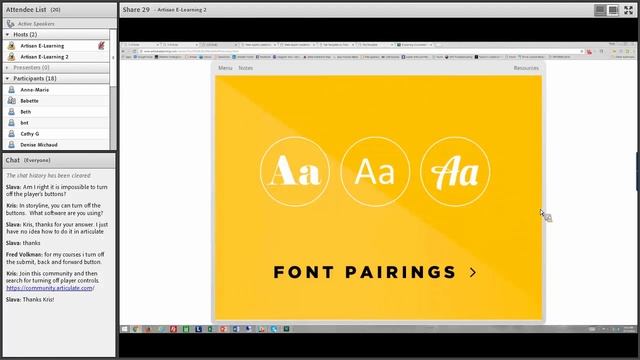This screenshot has height=360, width=640.
Task: Collapse the Participants (18) group
Action: pyautogui.click(x=7, y=78)
